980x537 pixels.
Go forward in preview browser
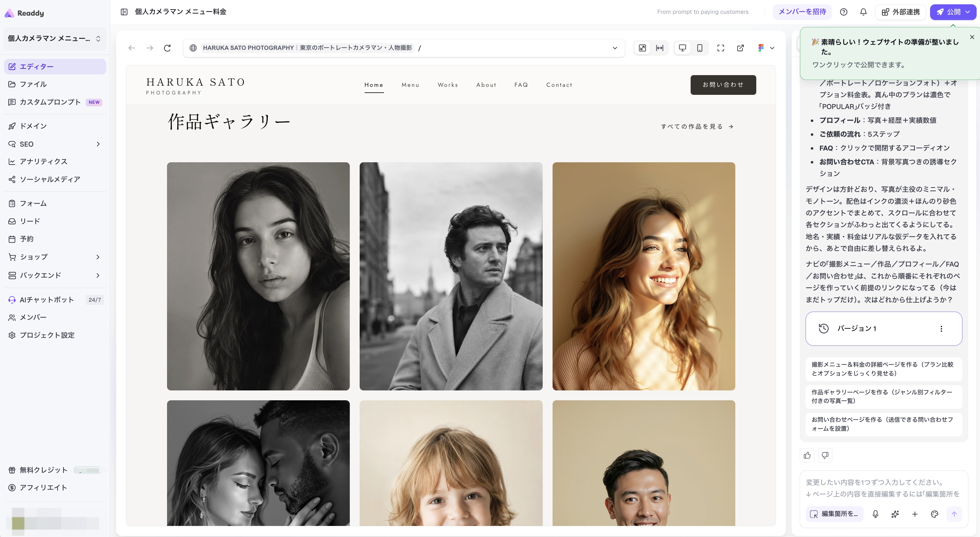(149, 48)
